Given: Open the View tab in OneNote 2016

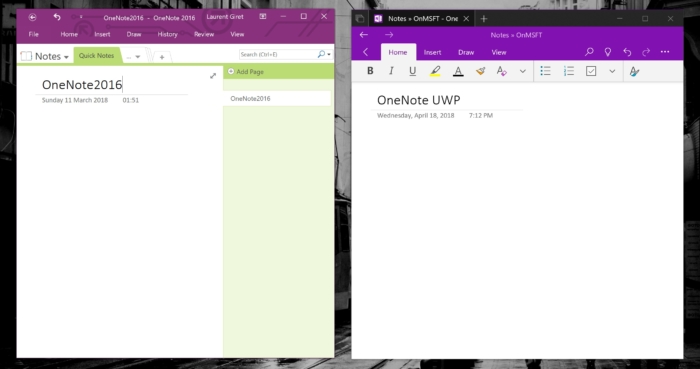Looking at the screenshot, I should [237, 34].
